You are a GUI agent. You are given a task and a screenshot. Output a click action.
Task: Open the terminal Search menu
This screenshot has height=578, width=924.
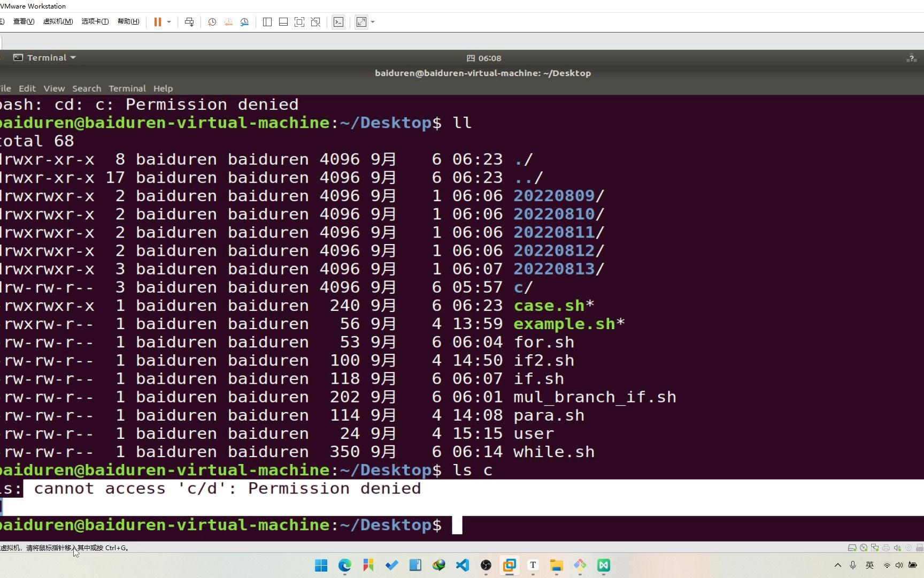tap(87, 88)
